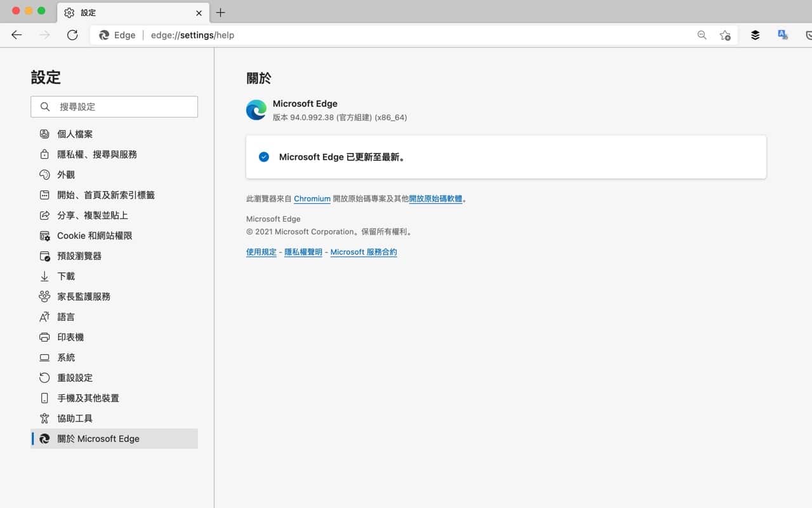
Task: Open 預設瀏覽器 section
Action: (x=114, y=256)
